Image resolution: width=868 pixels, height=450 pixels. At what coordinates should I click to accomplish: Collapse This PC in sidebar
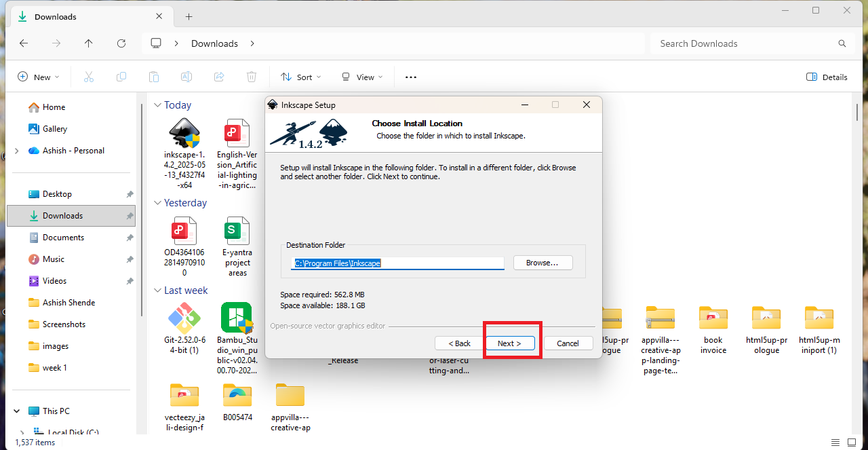(17, 411)
